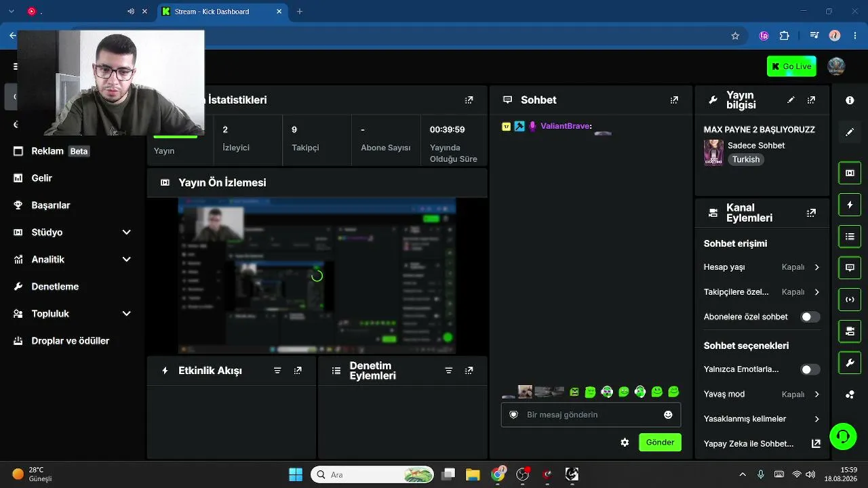Screen dimensions: 868x488
Task: Switch to the Stream - Kick Dashboard tab
Action: (x=222, y=12)
